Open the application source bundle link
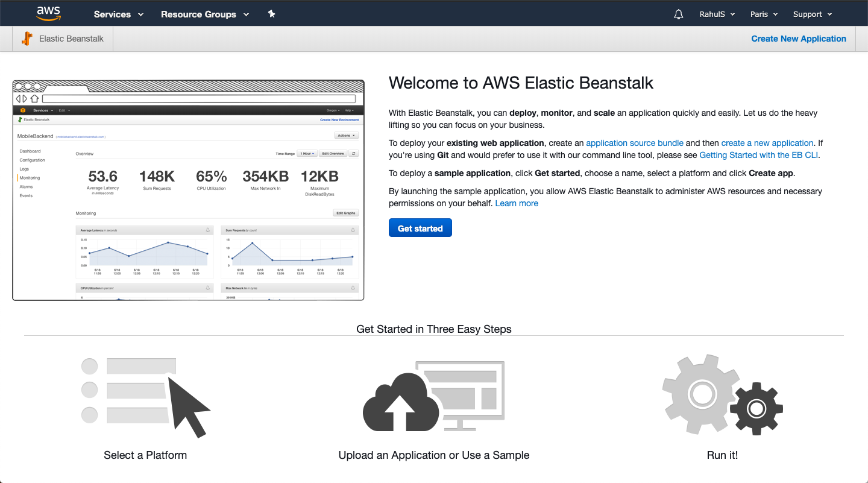Screen dimensions: 868x483 click(634, 143)
